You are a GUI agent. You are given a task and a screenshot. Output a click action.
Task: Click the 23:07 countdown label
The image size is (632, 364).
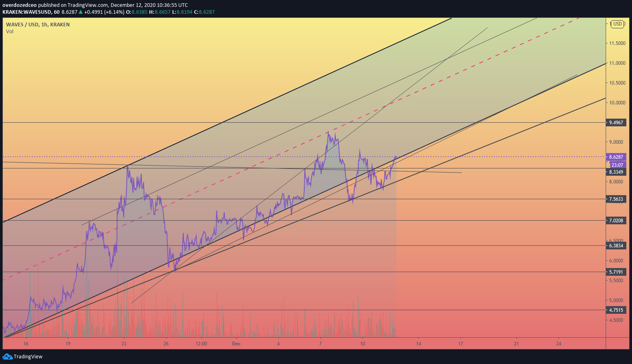tap(618, 165)
